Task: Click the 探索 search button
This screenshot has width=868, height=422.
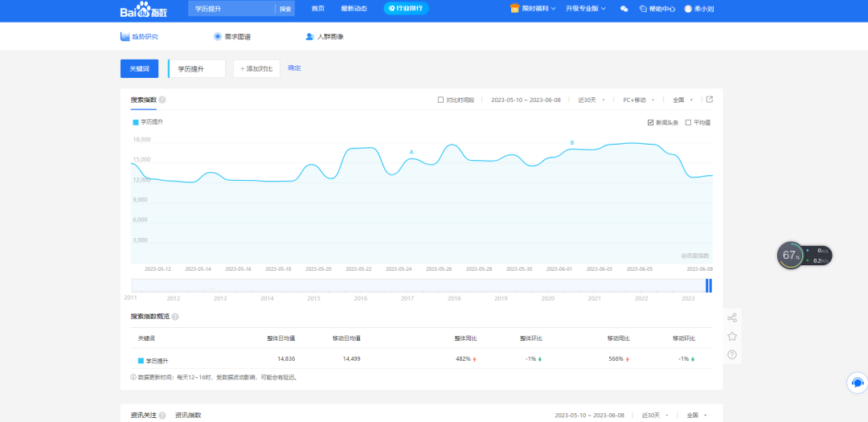Action: (x=285, y=9)
